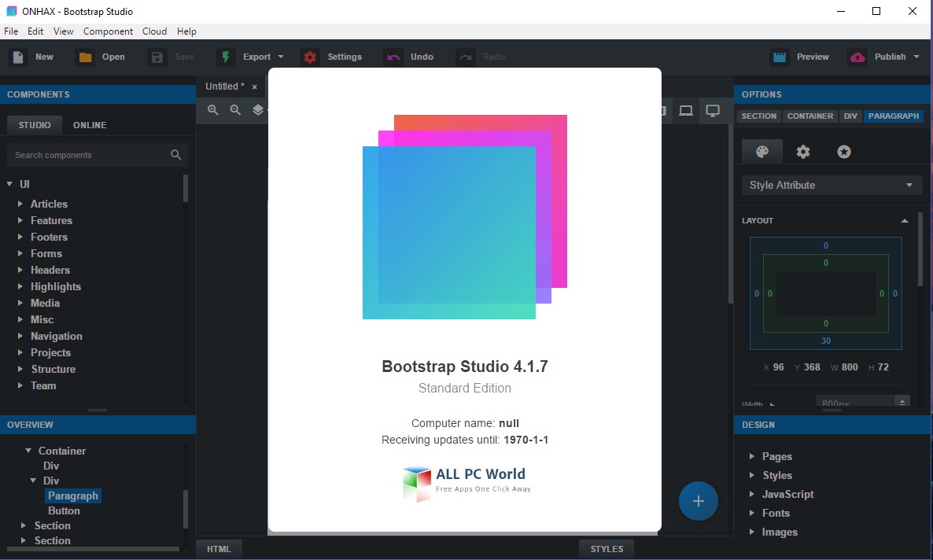Expand the Highlights components
The image size is (933, 560).
point(20,286)
